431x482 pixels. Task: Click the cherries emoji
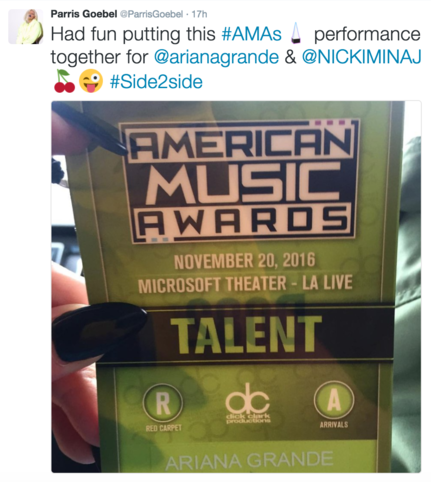(x=64, y=82)
